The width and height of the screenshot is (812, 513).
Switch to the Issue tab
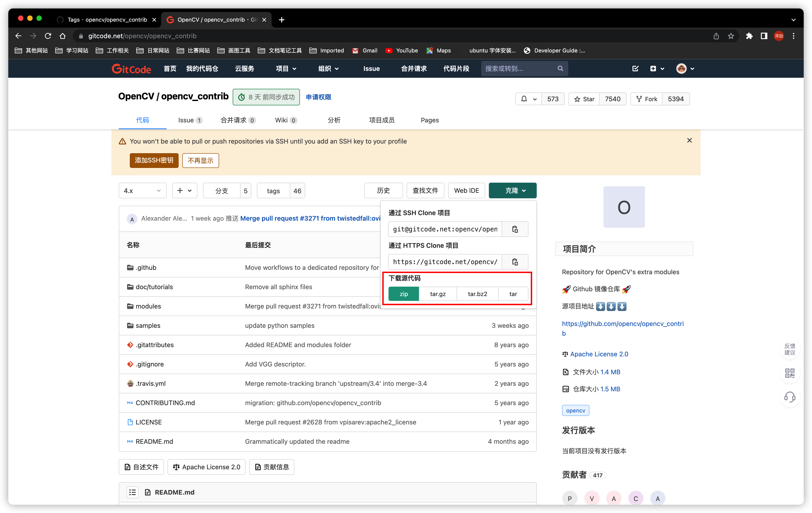pos(190,120)
